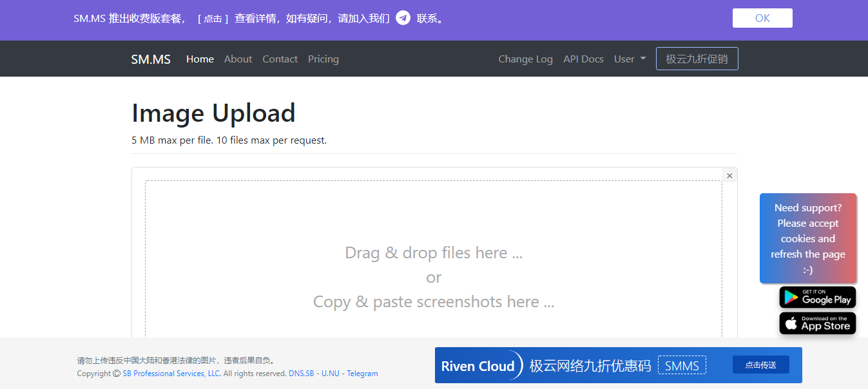Viewport: 868px width, 389px height.
Task: Expand the User dropdown menu
Action: [x=630, y=59]
